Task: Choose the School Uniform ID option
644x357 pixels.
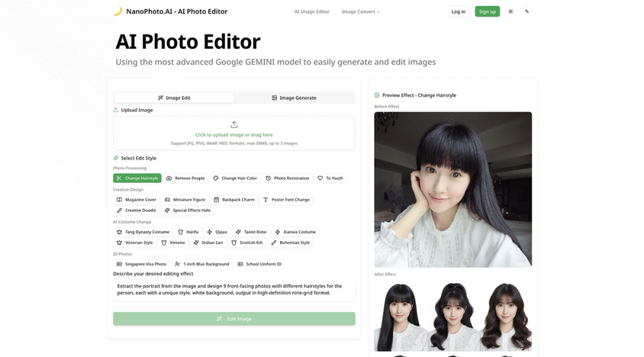Action: point(260,264)
